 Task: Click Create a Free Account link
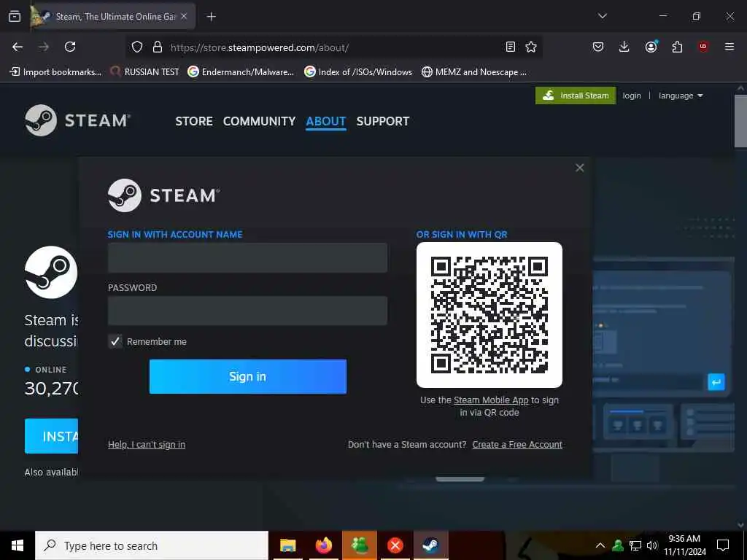(x=517, y=445)
